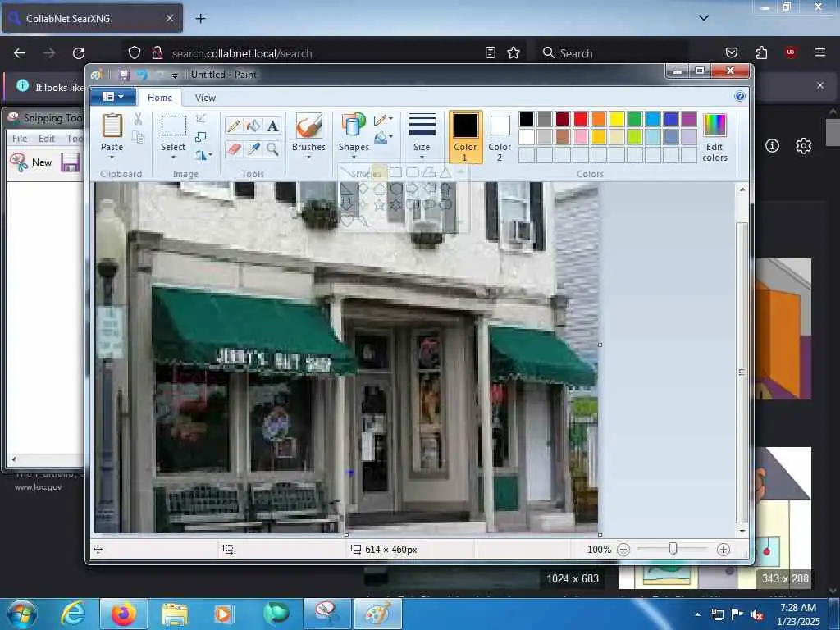The image size is (840, 630).
Task: Open Customize Quick Access Toolbar dropdown
Action: click(175, 75)
